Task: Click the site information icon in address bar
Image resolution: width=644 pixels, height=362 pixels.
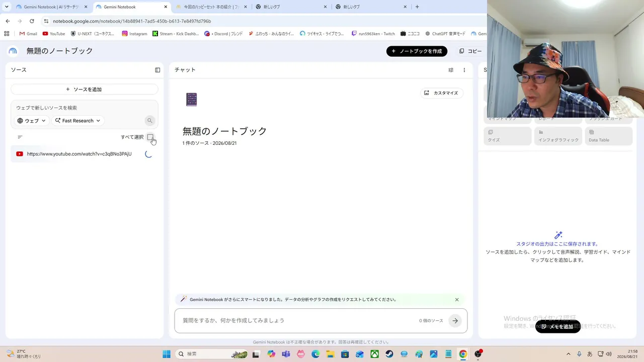Action: coord(46,21)
